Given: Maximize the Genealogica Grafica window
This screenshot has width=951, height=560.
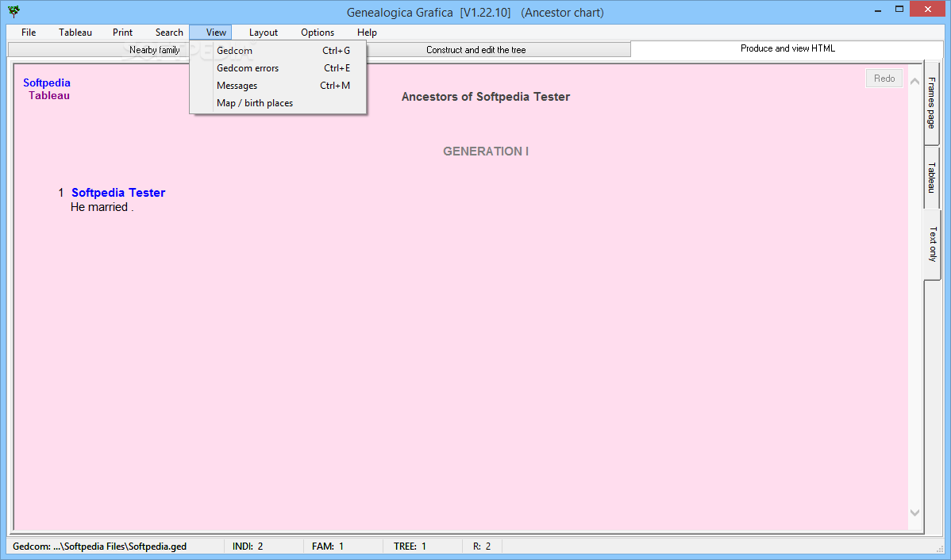Looking at the screenshot, I should [899, 10].
